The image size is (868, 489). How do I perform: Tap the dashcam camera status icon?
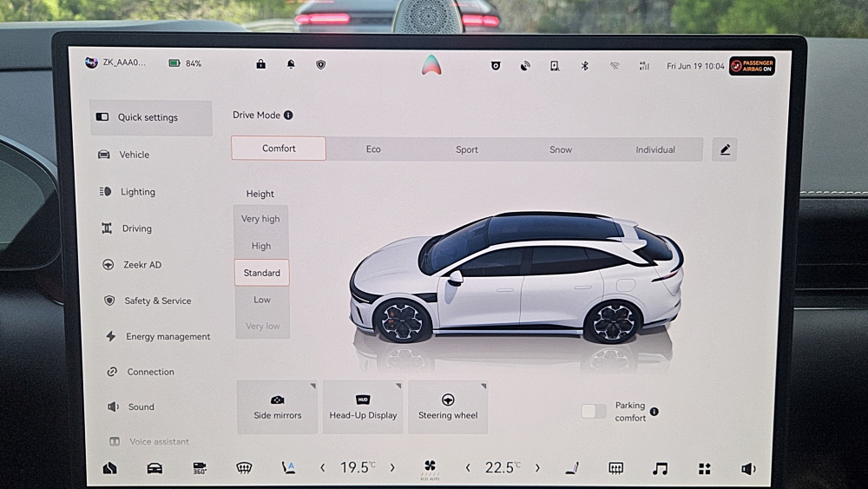(x=496, y=66)
